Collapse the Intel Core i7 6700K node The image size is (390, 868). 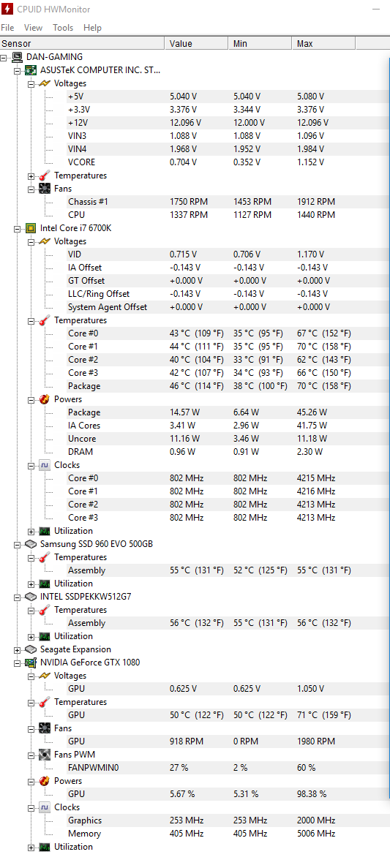pos(17,229)
